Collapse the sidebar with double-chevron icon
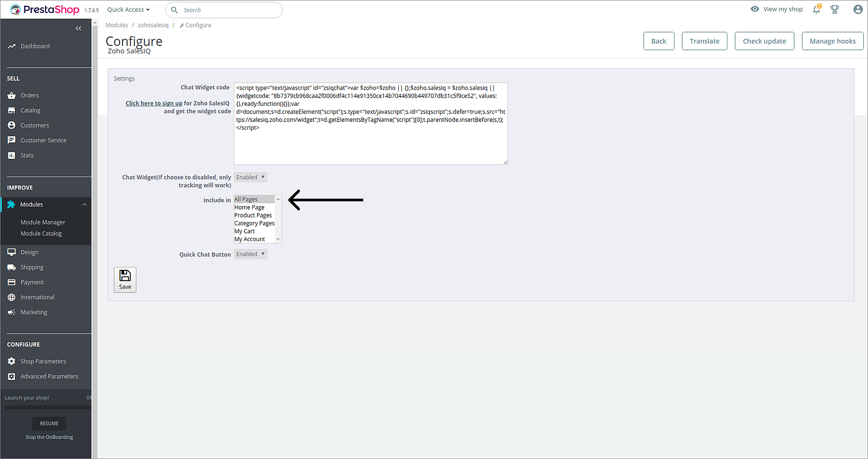This screenshot has width=868, height=459. click(x=79, y=28)
